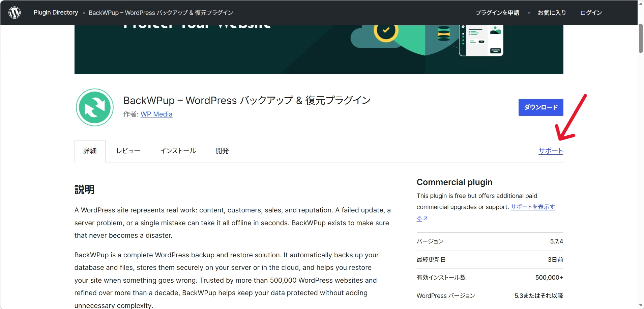Click the バージョン label
This screenshot has height=309, width=644.
430,241
